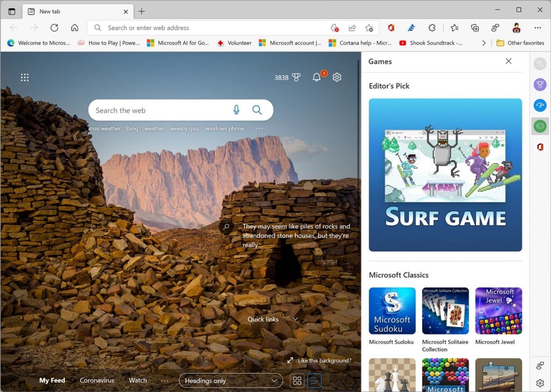Open the ellipsis menu next to Watch

[165, 380]
